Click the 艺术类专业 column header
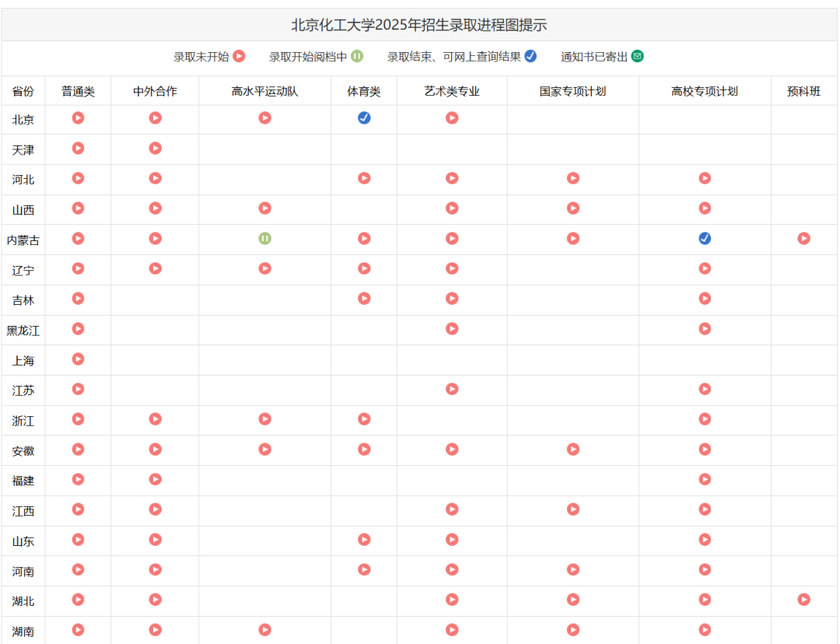Viewport: 840px width, 644px height. tap(452, 92)
